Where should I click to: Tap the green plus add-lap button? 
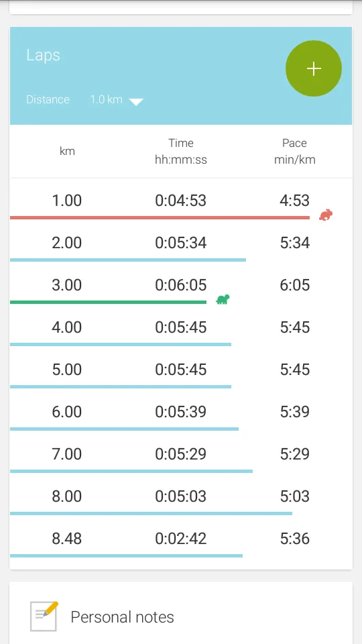[x=314, y=68]
